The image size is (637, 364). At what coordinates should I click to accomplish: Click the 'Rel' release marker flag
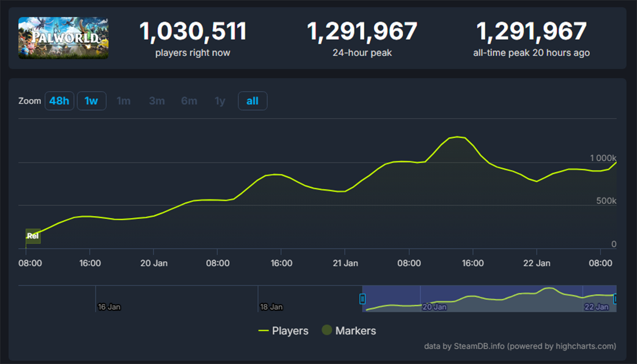tap(33, 236)
